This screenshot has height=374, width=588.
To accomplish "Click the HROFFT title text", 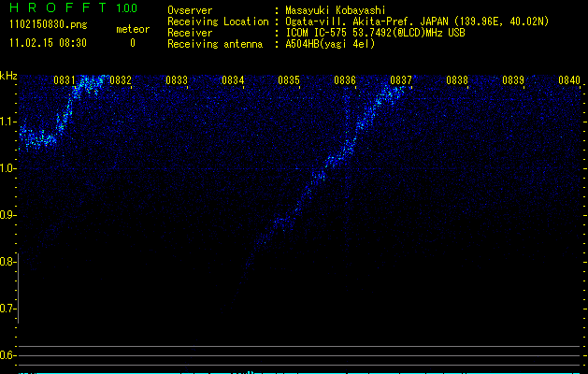I will tap(58, 7).
